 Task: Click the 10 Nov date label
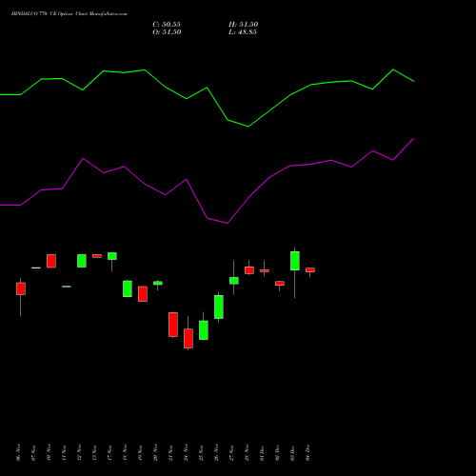(x=49, y=452)
